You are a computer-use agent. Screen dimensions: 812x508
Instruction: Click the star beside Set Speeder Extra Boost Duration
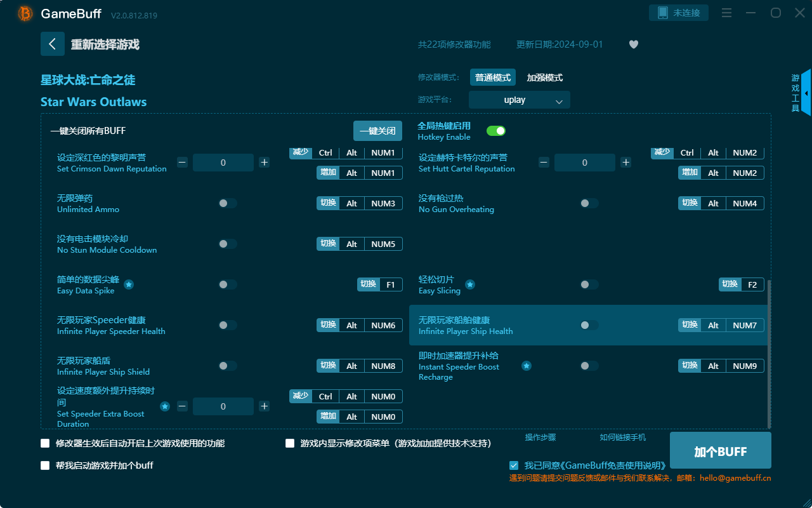(x=165, y=406)
